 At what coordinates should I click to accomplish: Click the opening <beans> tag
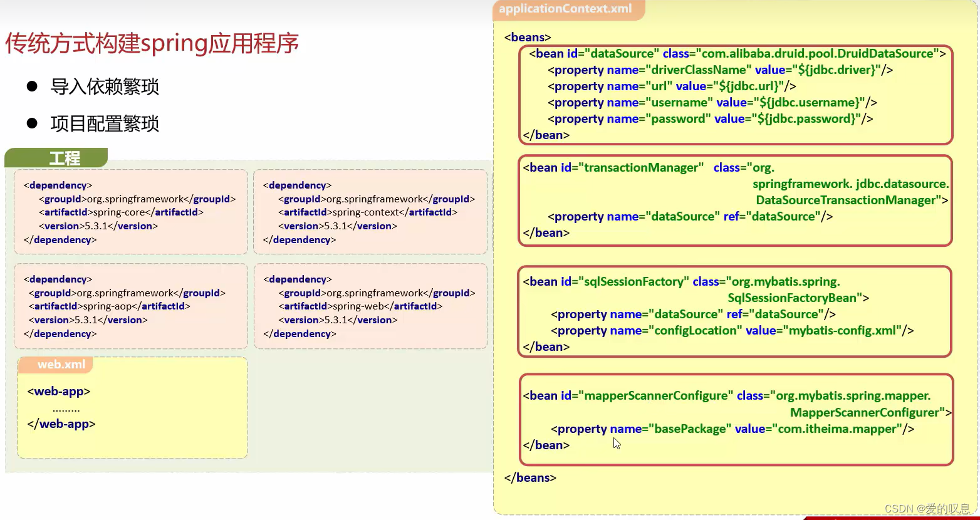tap(528, 37)
